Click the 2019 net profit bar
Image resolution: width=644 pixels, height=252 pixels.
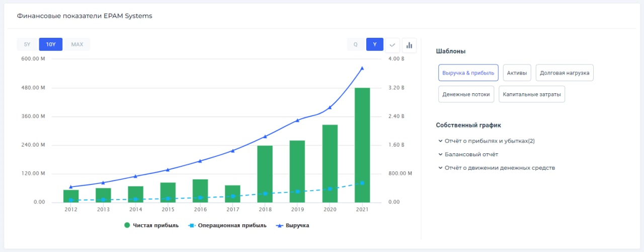297,171
